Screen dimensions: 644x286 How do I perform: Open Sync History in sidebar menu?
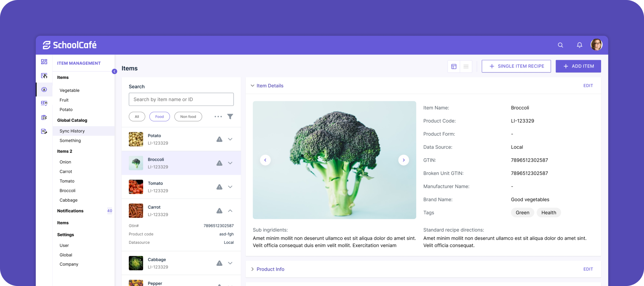click(72, 131)
